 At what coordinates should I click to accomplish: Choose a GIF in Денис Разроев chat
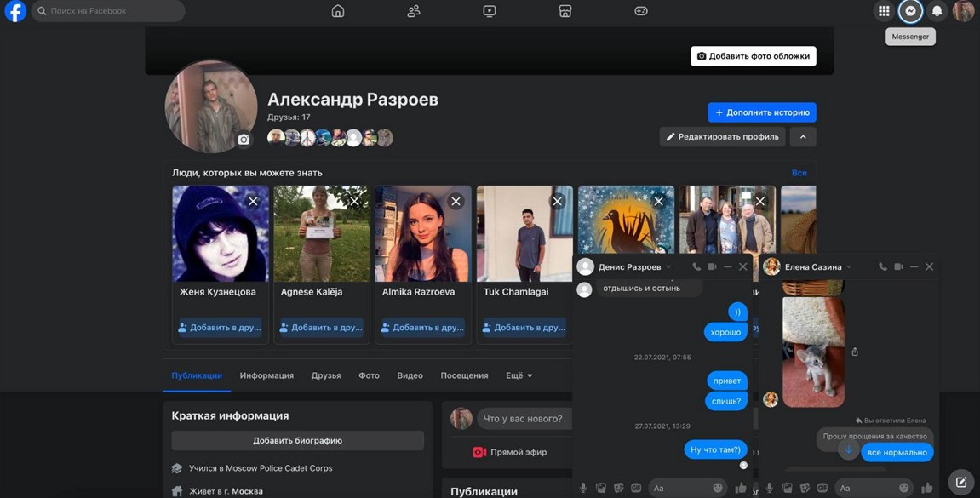coord(636,488)
